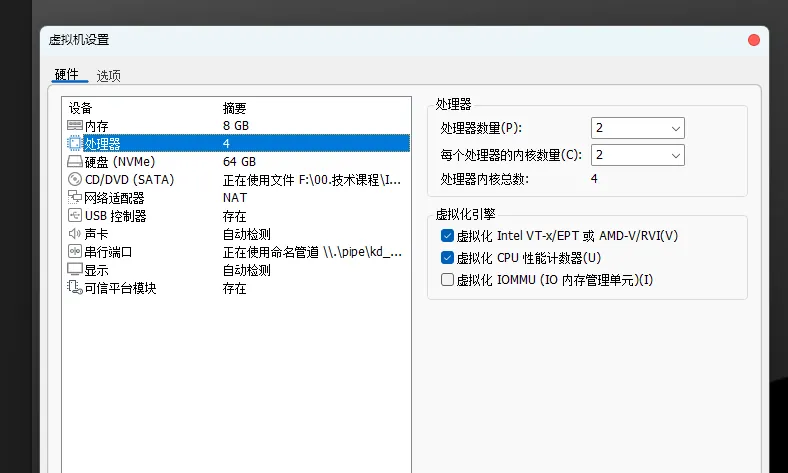
Task: Select the 串行端口 row label
Action: 109,252
